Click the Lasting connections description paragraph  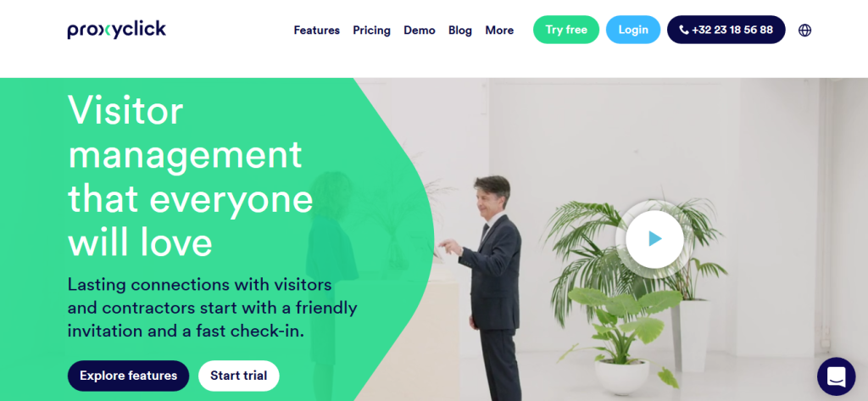click(x=213, y=308)
